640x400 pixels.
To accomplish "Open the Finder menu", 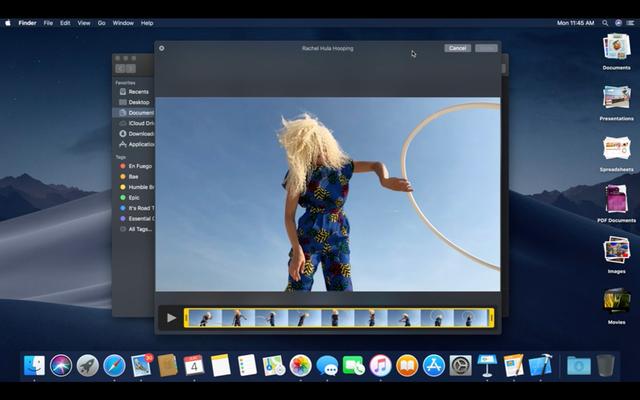I will pos(27,23).
